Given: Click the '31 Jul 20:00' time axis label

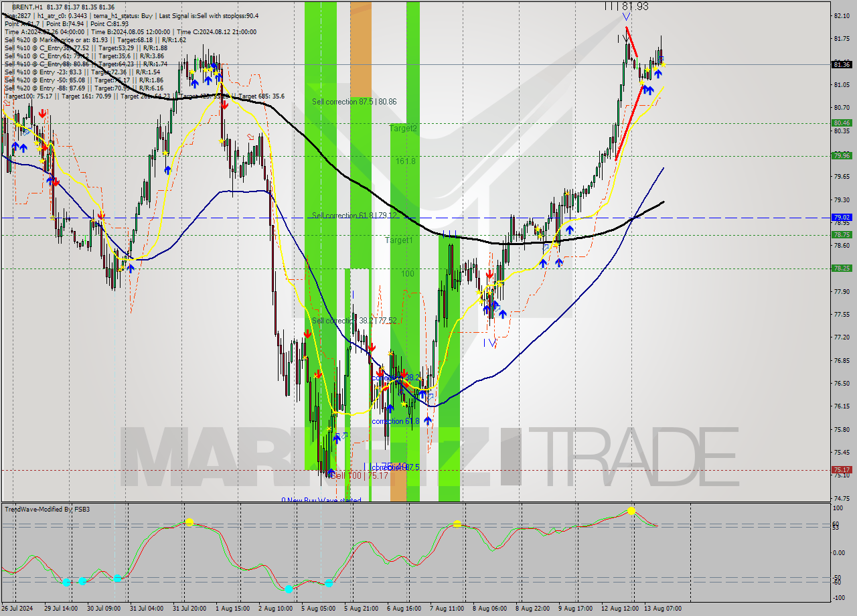Looking at the screenshot, I should (x=189, y=608).
